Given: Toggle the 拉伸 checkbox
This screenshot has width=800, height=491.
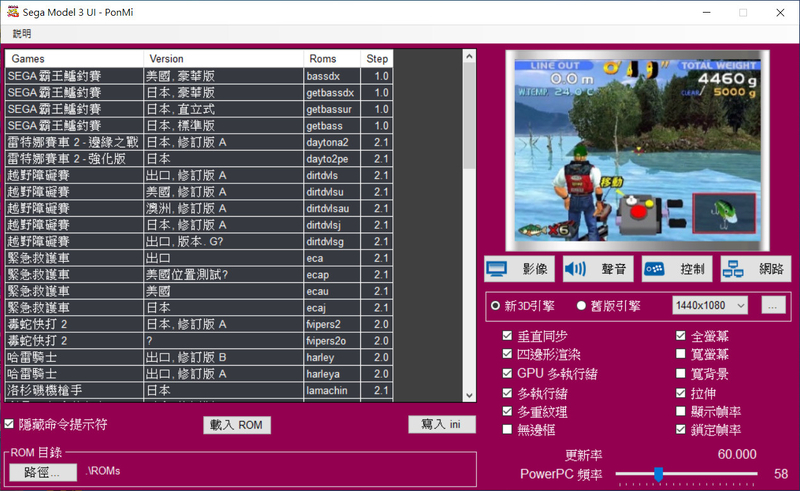Looking at the screenshot, I should coord(681,392).
